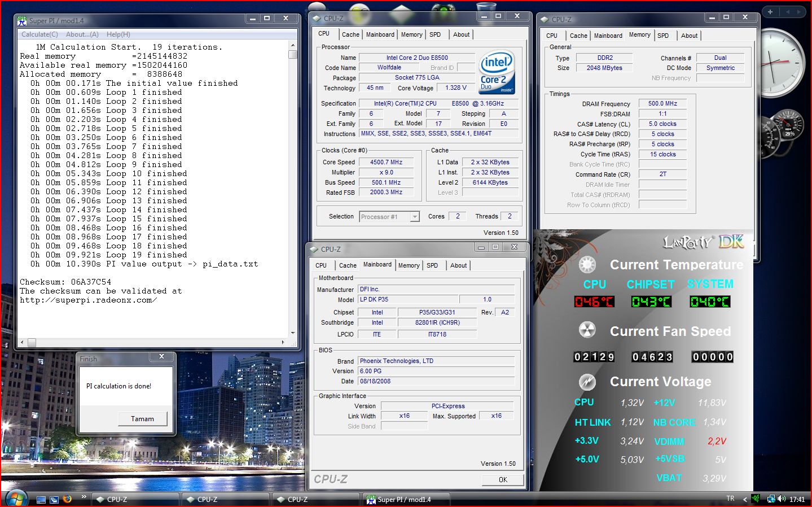The width and height of the screenshot is (812, 507).
Task: Click Core Voltage value 1.328 V
Action: 456,88
